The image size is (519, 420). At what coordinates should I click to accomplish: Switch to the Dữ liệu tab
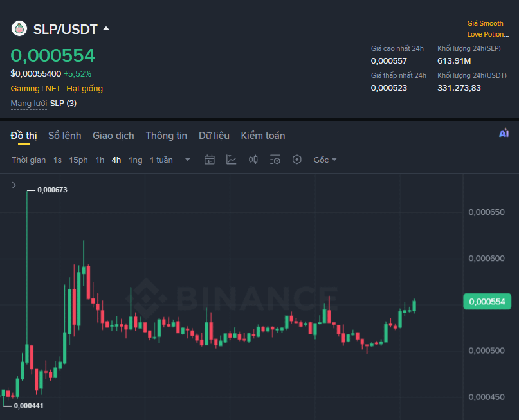(x=214, y=136)
